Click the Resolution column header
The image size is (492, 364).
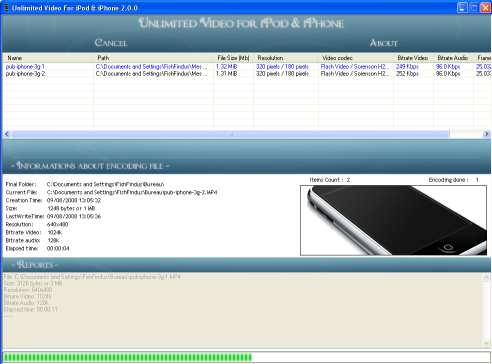pos(285,58)
